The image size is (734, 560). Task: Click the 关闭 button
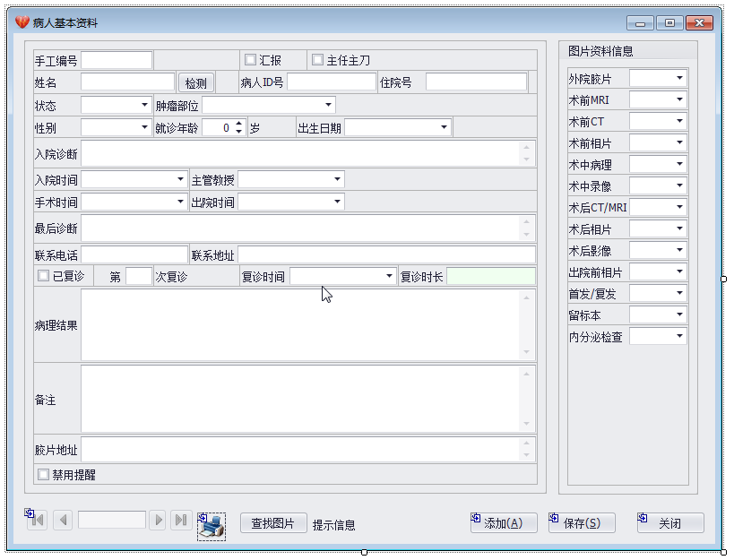tap(669, 523)
